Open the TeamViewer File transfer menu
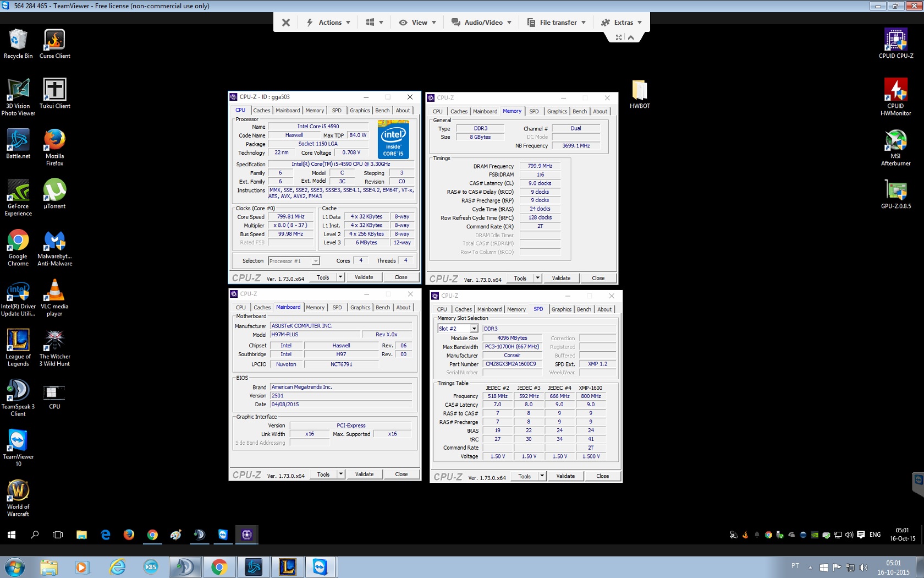Screen dimensions: 924x578 coord(557,23)
